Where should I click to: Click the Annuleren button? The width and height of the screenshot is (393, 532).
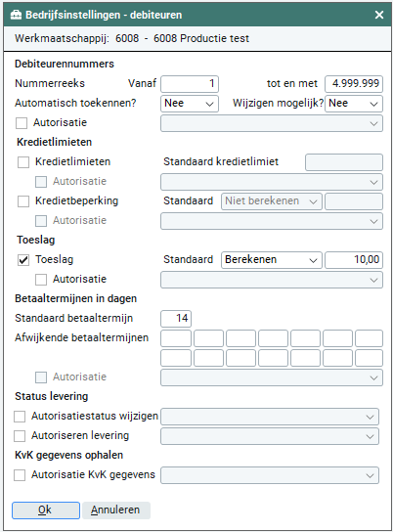116,510
